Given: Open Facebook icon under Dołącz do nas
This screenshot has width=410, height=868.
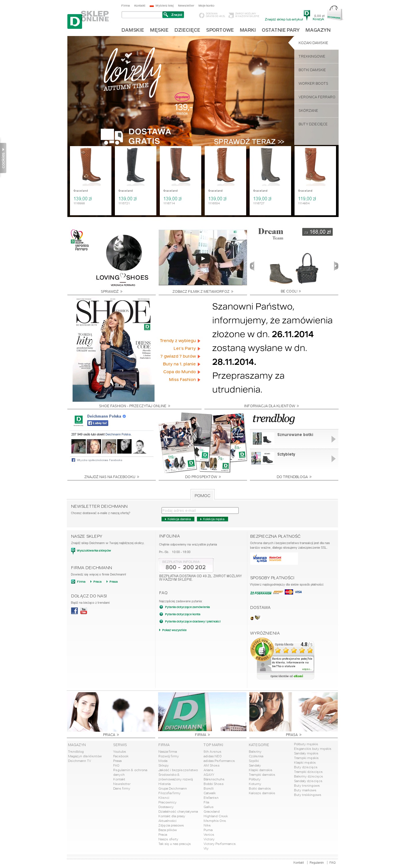Looking at the screenshot, I should pos(74,611).
